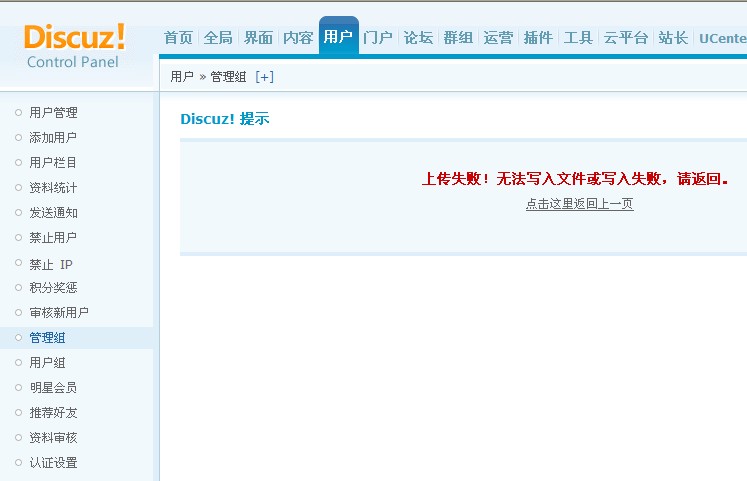Open the 插件 tab
Screen dimensions: 747x481
538,38
